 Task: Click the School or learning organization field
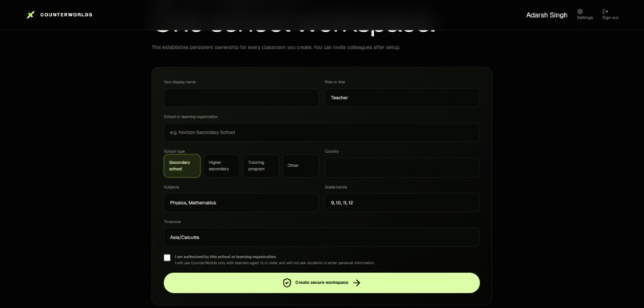pos(321,133)
